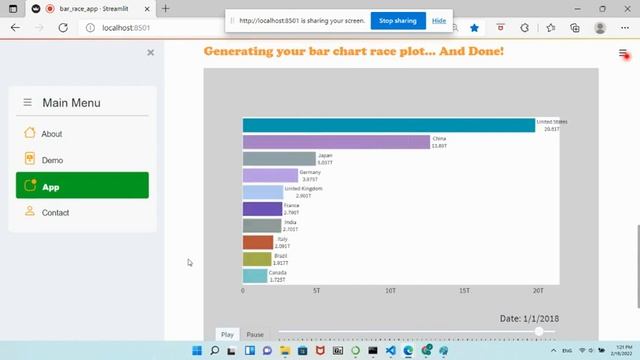Open the Streamlit hamburger menu at top right
The width and height of the screenshot is (640, 360).
point(623,53)
